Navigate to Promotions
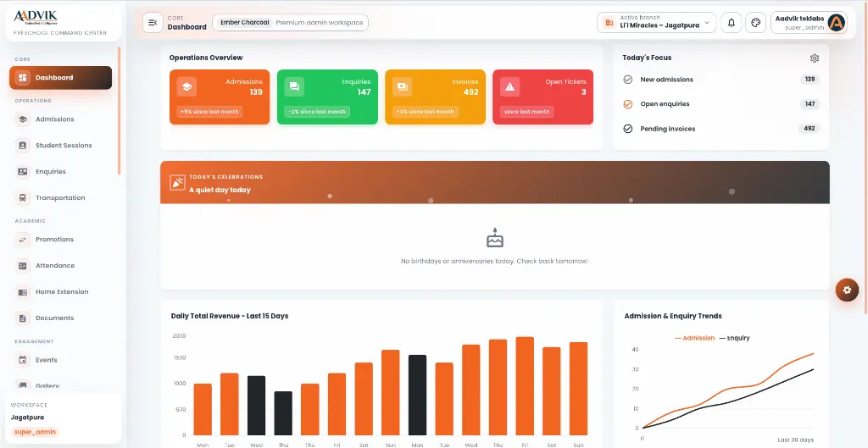The width and height of the screenshot is (868, 448). 60,240
